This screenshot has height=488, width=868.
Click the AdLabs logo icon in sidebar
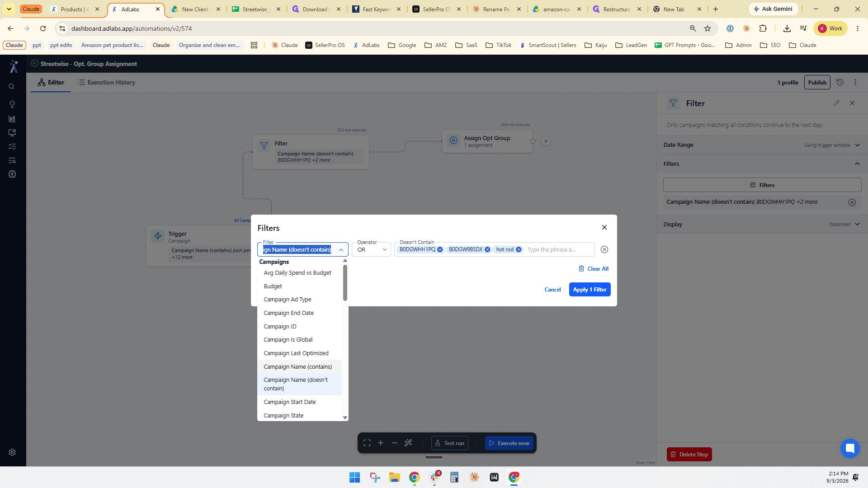tap(14, 66)
